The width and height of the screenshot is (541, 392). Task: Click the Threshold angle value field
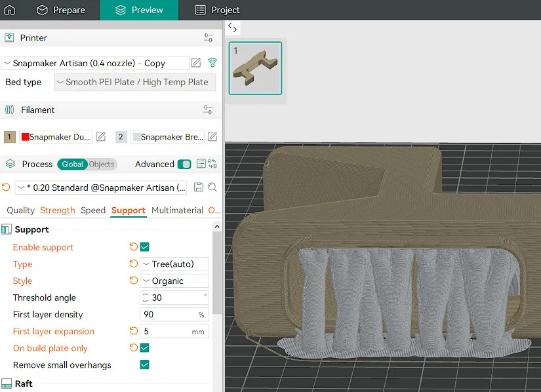pos(174,298)
